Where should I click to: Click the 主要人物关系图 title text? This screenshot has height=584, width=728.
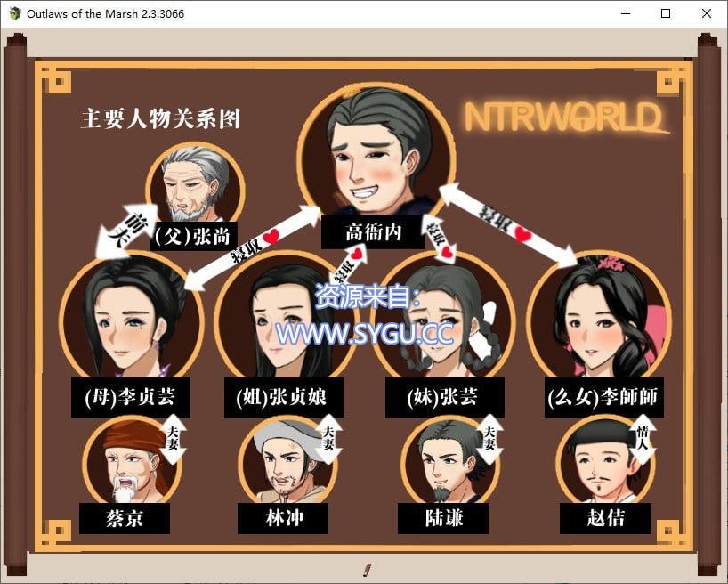[x=161, y=119]
